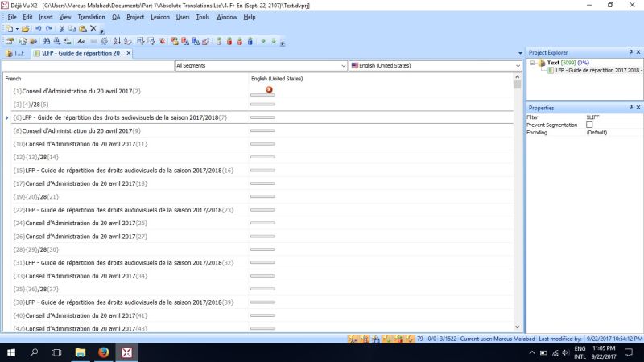Click the target cell of segment {6}LFP
Viewport: 644px width, 362px height.
click(x=380, y=117)
